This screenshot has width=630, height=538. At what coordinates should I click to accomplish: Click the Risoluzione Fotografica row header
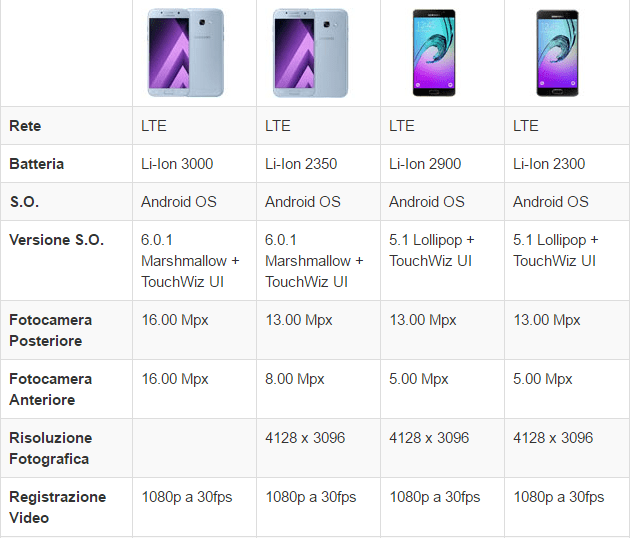(49, 448)
